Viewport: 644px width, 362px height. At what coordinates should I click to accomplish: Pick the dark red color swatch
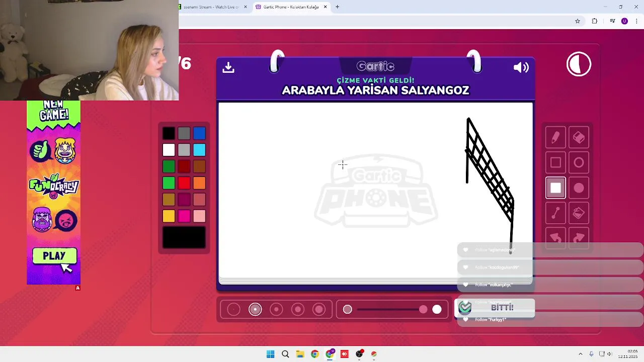(184, 166)
